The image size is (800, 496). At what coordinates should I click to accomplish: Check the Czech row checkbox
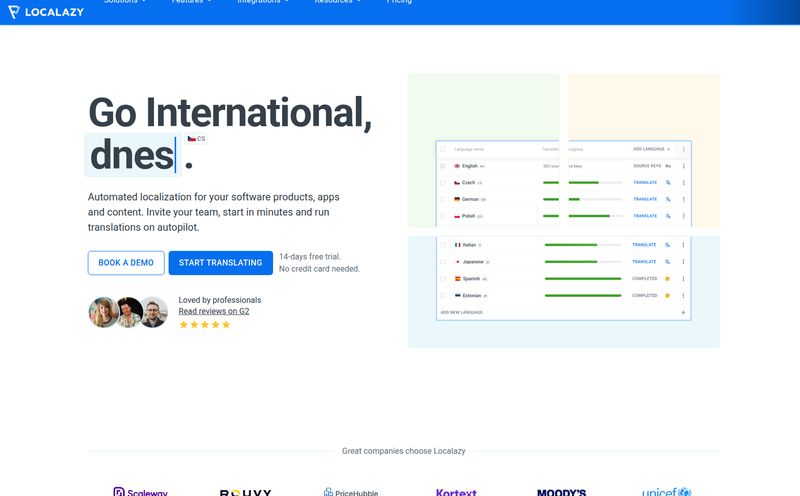click(443, 183)
